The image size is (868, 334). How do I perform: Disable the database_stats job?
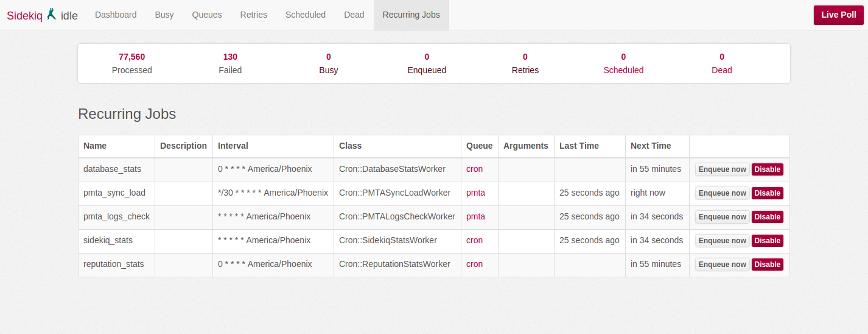(767, 169)
